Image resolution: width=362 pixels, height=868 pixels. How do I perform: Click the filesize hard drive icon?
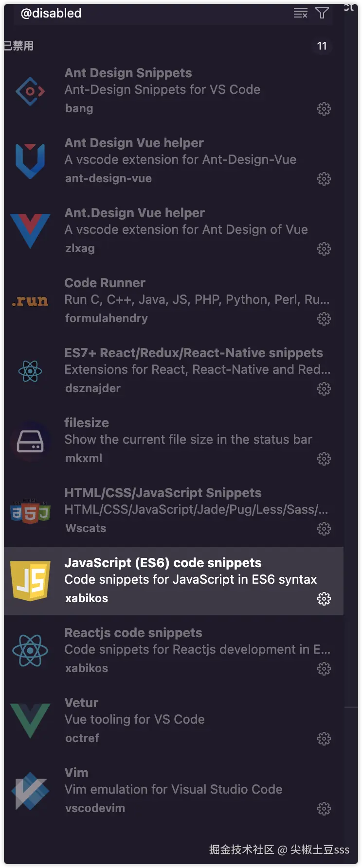30,441
